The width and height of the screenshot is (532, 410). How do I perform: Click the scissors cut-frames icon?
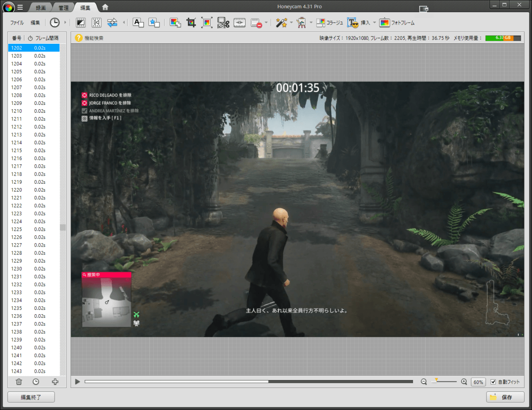(x=223, y=23)
